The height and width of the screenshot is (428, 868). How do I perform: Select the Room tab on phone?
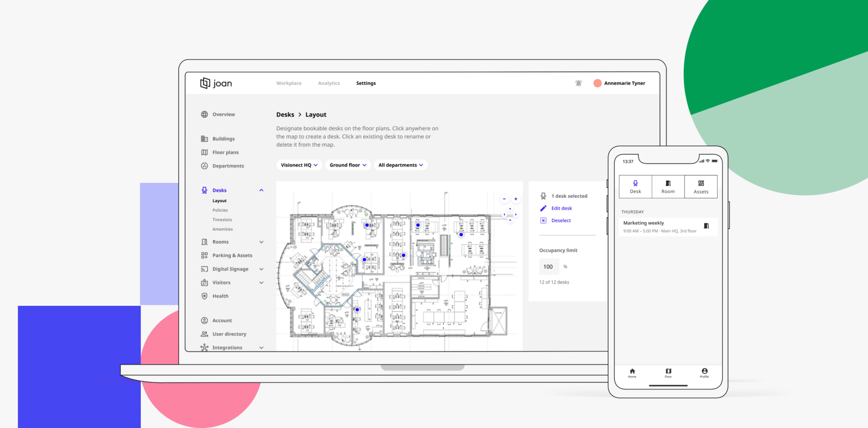[668, 187]
